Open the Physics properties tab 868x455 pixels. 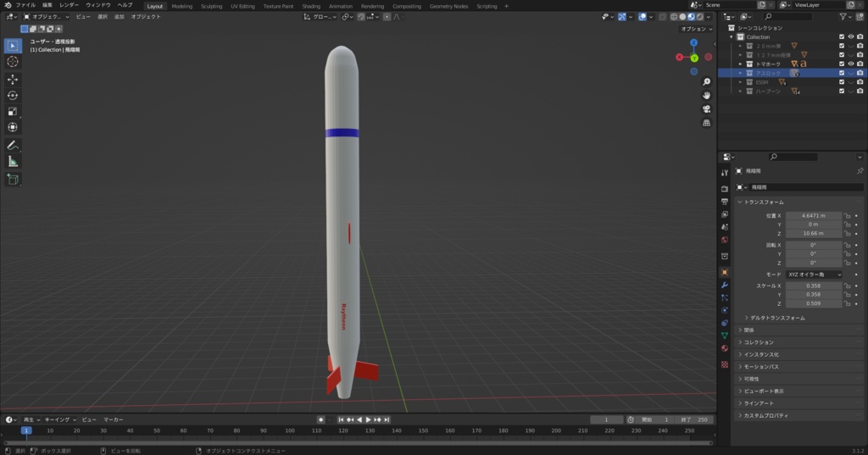(x=725, y=310)
